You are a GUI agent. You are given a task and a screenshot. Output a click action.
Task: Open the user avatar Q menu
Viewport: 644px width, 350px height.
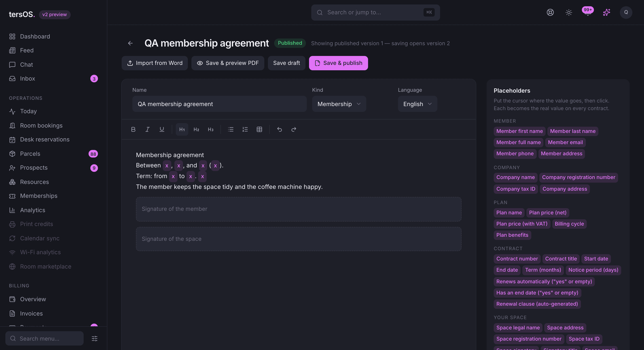pyautogui.click(x=626, y=12)
